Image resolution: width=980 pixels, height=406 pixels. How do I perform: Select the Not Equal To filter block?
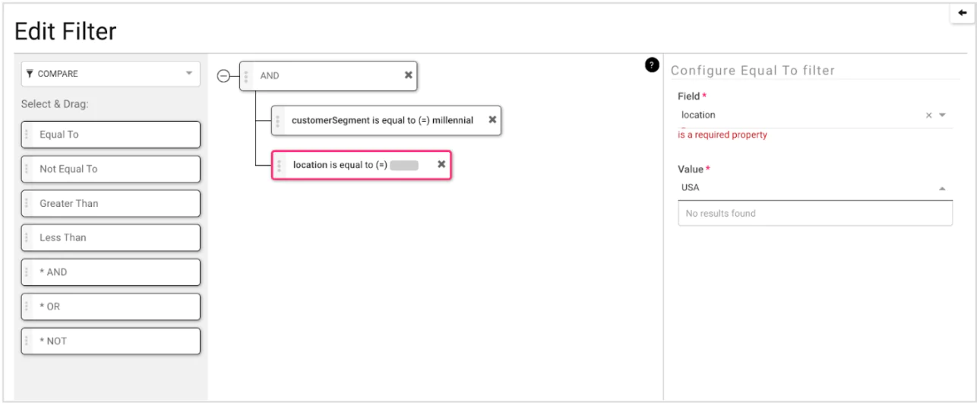click(x=111, y=169)
